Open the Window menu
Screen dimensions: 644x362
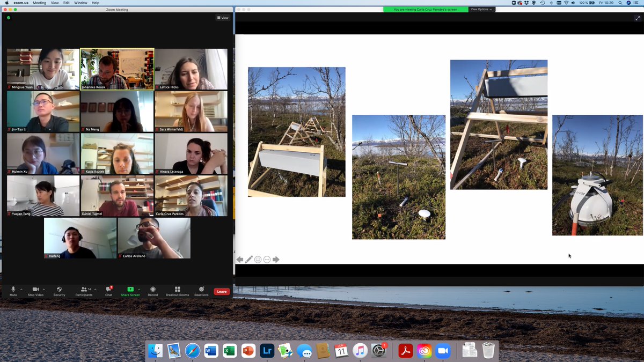(80, 3)
